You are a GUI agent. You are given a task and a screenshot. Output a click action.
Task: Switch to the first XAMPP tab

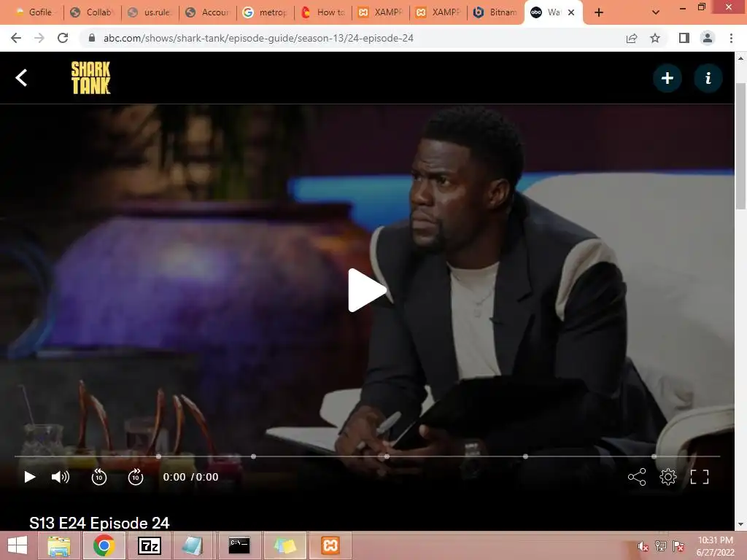381,12
